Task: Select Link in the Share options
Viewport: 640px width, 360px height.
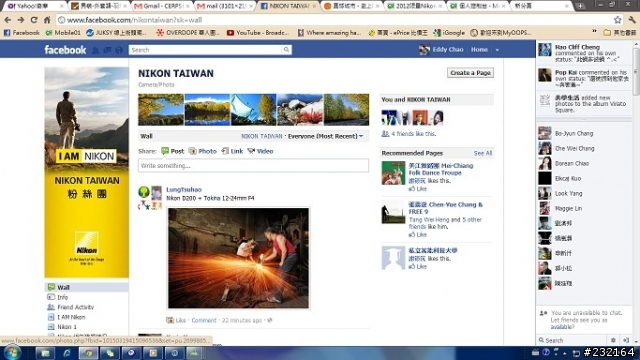Action: tap(232, 151)
